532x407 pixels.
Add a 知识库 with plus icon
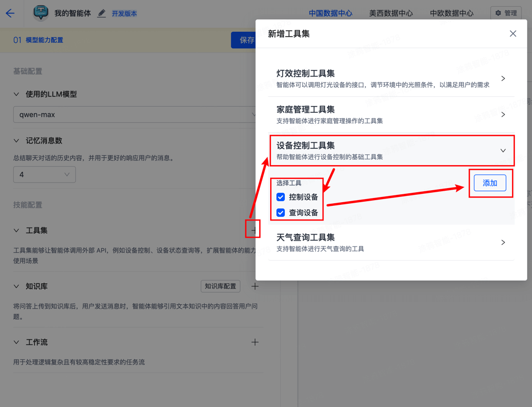tap(255, 286)
